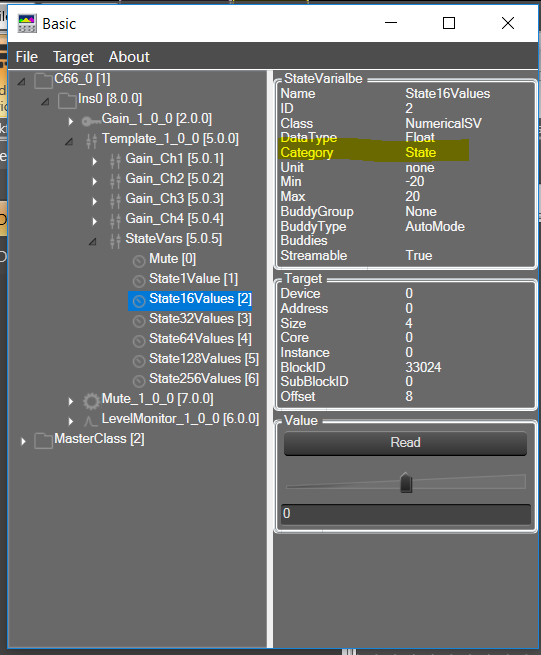
Task: Select the MasterClass [2] label
Action: (x=99, y=439)
